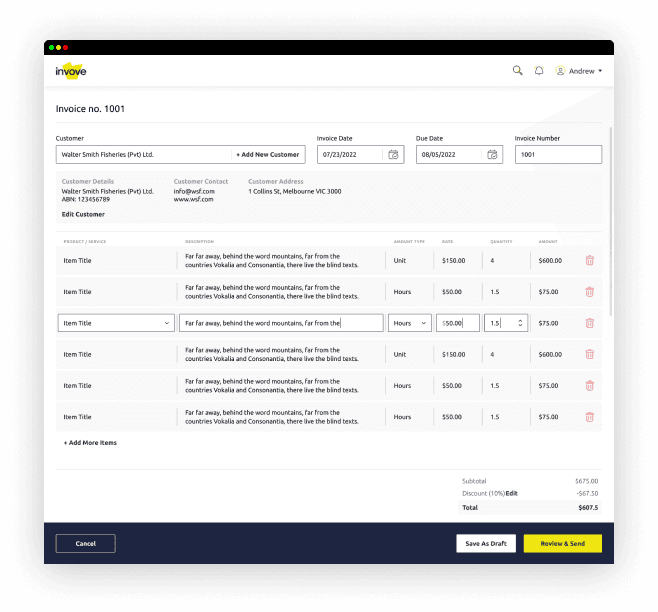Click the DESCRIPTION column header

[x=199, y=241]
